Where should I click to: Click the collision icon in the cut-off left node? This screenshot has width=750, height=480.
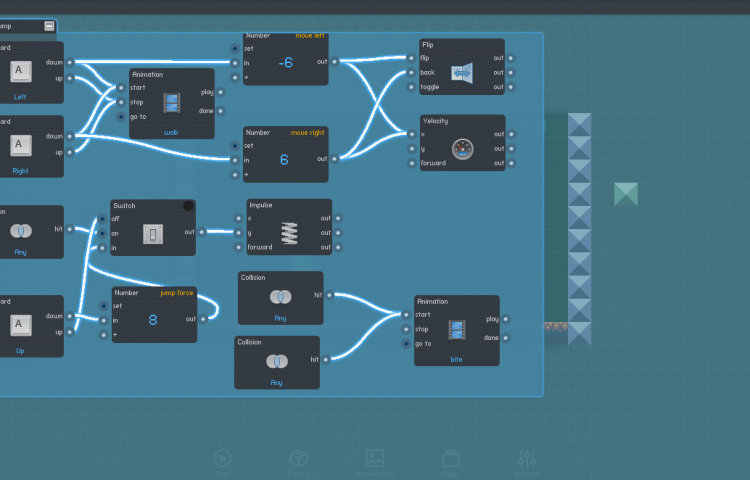21,231
